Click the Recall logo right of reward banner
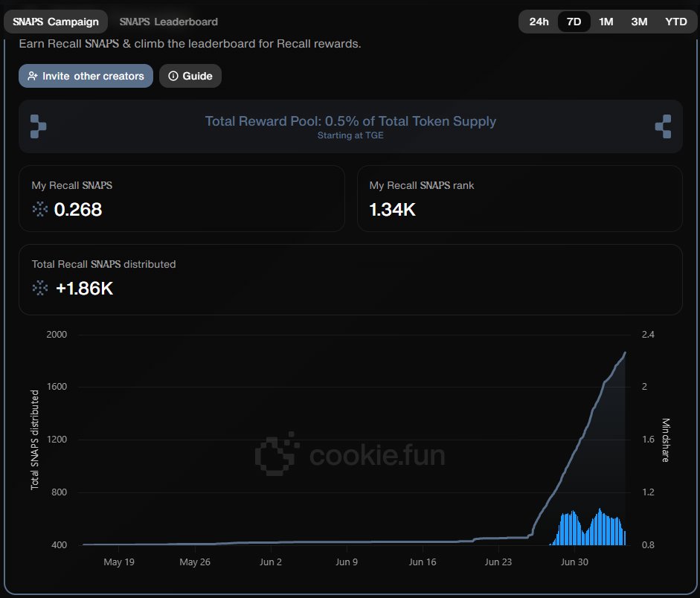Viewport: 700px width, 598px height. pyautogui.click(x=663, y=126)
